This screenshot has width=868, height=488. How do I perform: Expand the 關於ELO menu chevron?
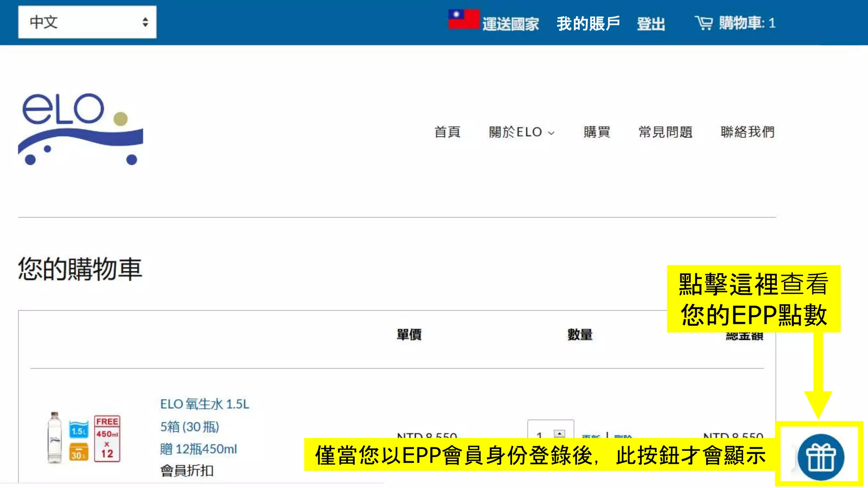[x=551, y=133]
